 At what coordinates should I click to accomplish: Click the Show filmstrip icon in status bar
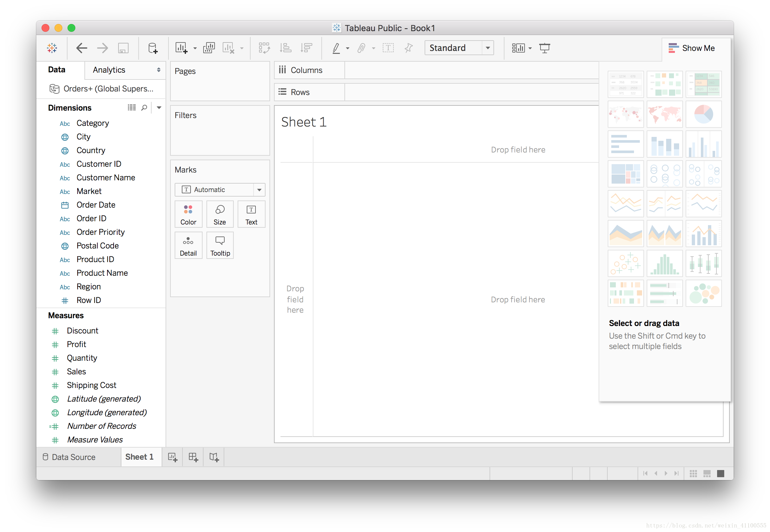(x=707, y=474)
